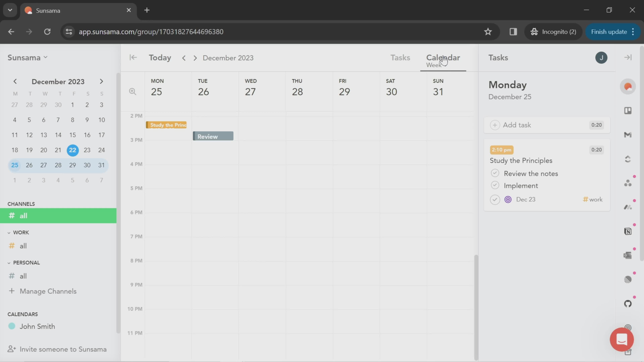644x362 pixels.
Task: Click the John Smith calendar color swatch
Action: click(x=12, y=326)
